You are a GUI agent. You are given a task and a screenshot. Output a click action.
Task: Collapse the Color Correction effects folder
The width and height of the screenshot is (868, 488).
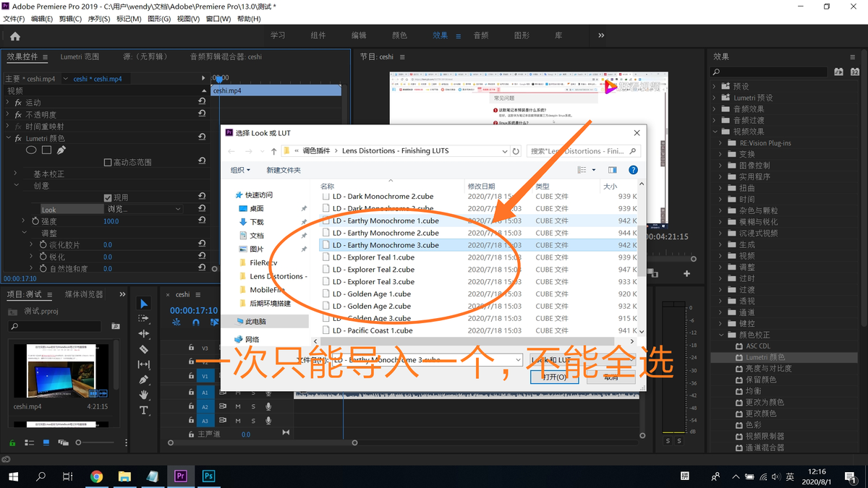click(720, 335)
